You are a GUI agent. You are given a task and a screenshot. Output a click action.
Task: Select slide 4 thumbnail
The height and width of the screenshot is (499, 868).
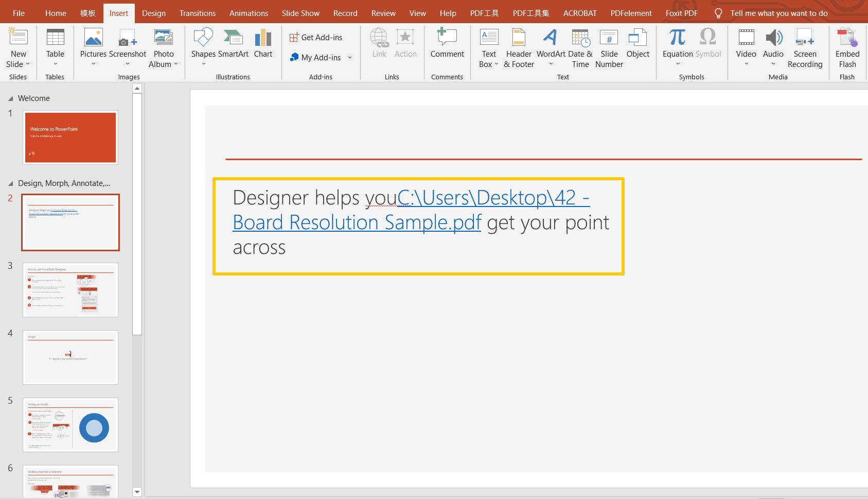point(70,357)
